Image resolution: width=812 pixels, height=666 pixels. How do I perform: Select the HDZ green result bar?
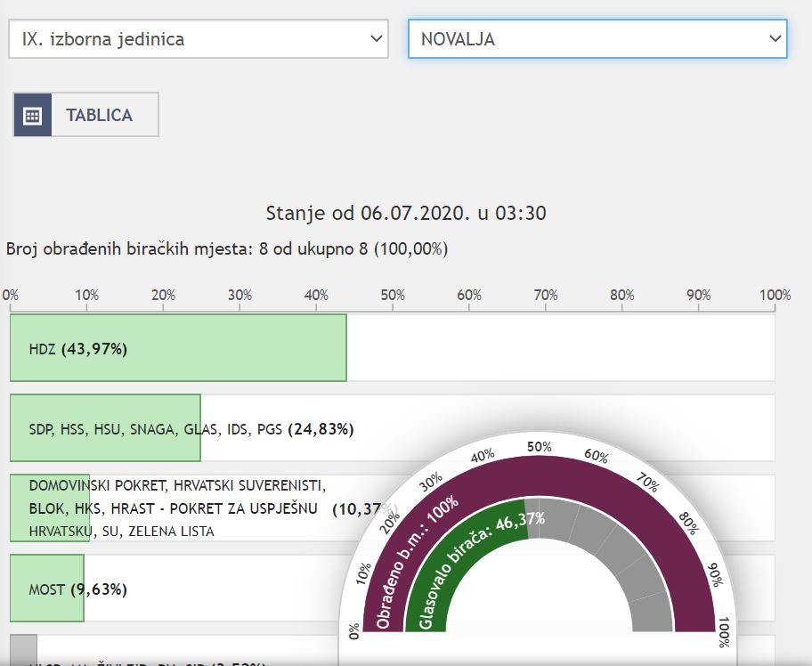(178, 348)
